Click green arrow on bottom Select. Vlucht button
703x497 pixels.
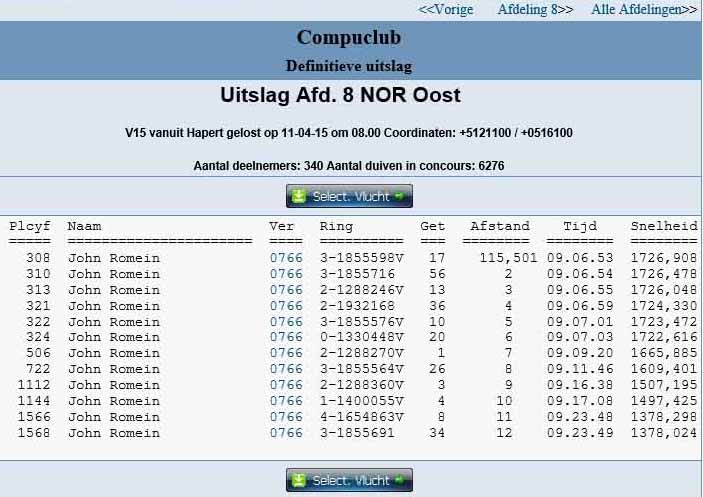[399, 480]
